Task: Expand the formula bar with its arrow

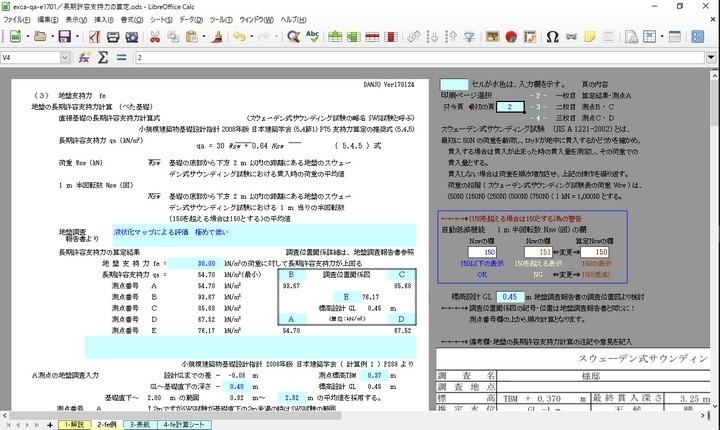Action: 711,57
